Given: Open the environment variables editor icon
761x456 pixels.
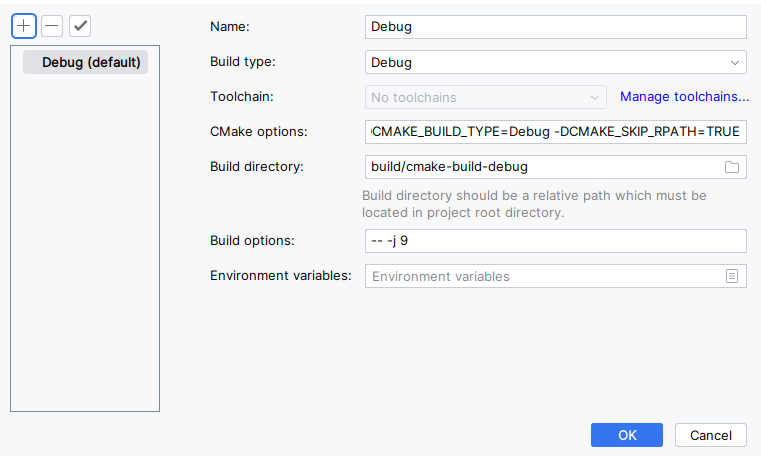Looking at the screenshot, I should [731, 276].
